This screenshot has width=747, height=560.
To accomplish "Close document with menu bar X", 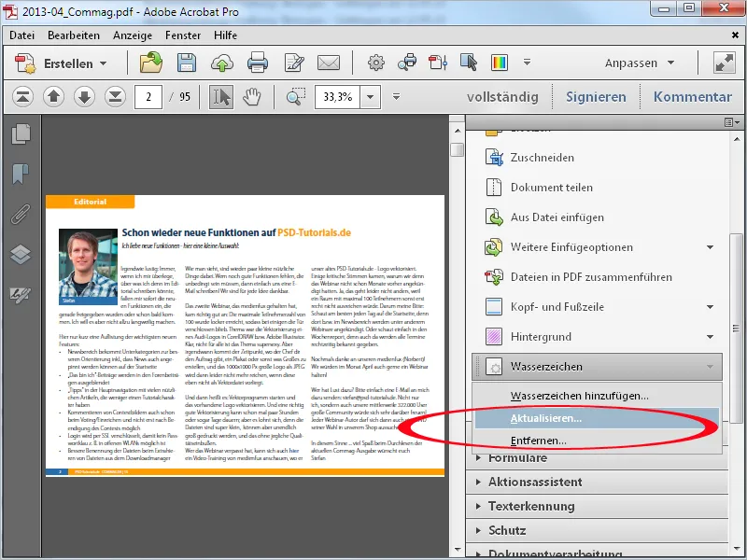I will click(735, 35).
